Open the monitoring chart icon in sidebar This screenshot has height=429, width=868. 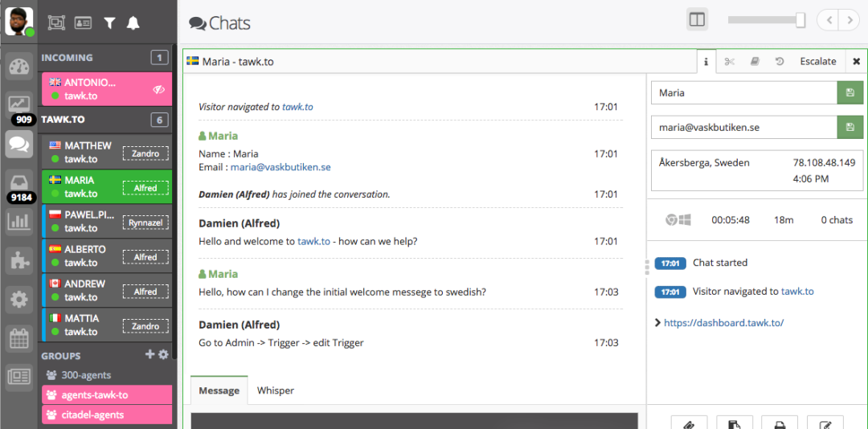coord(18,103)
